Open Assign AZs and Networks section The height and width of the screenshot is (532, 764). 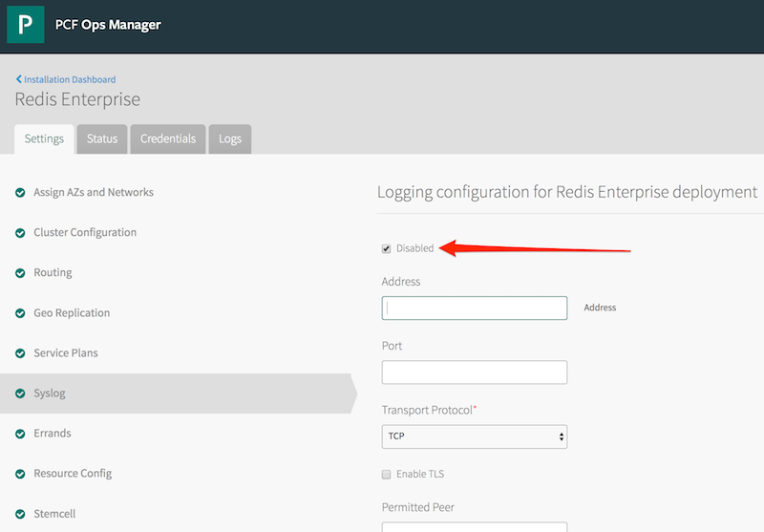(94, 193)
